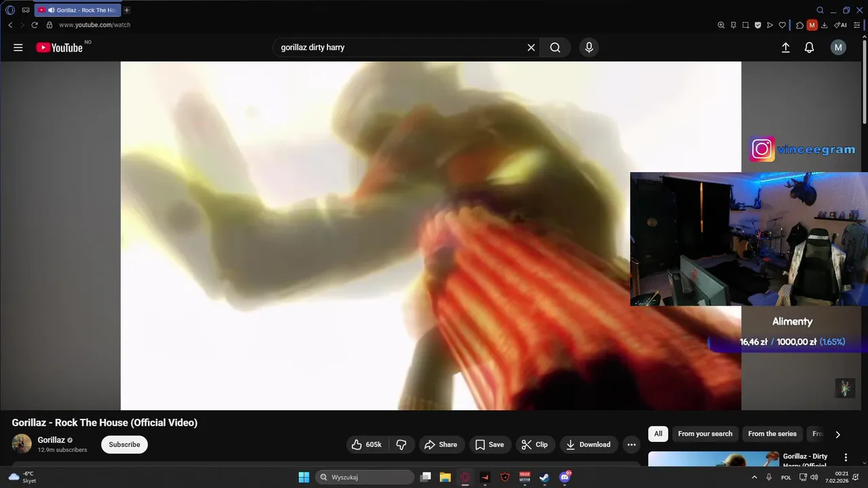The width and height of the screenshot is (868, 488).
Task: Open the Opera logo main menu
Action: pyautogui.click(x=10, y=10)
